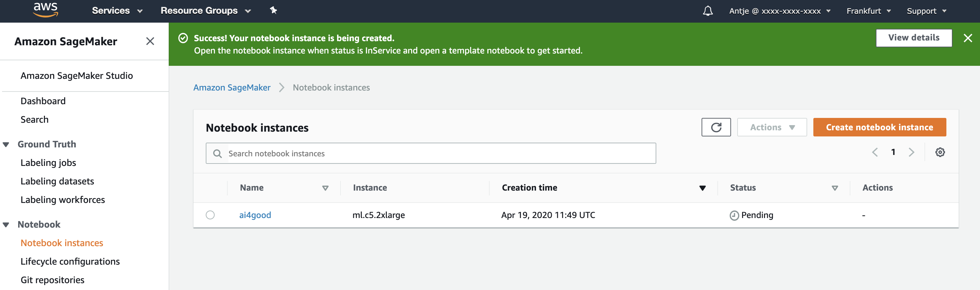Open the Antje account dropdown
Screen dimensions: 980x290
point(779,11)
